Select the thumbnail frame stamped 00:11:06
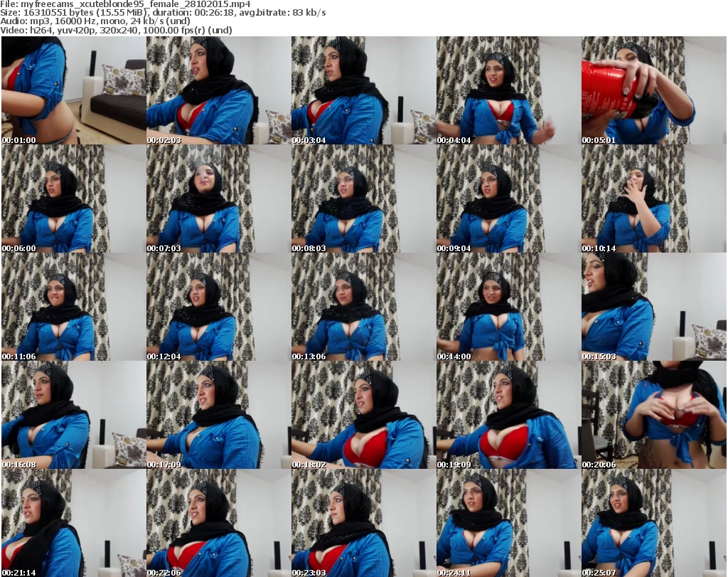 point(73,307)
